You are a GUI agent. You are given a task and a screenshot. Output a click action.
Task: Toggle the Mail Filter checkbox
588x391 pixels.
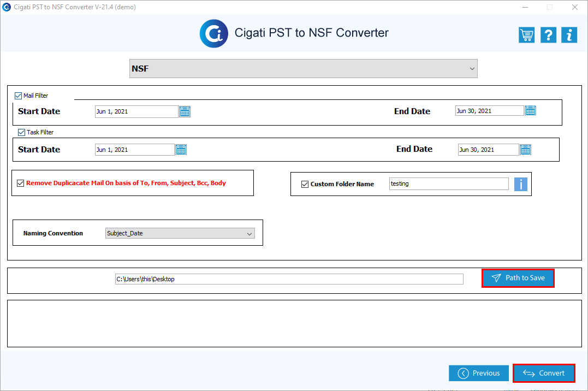tap(18, 96)
